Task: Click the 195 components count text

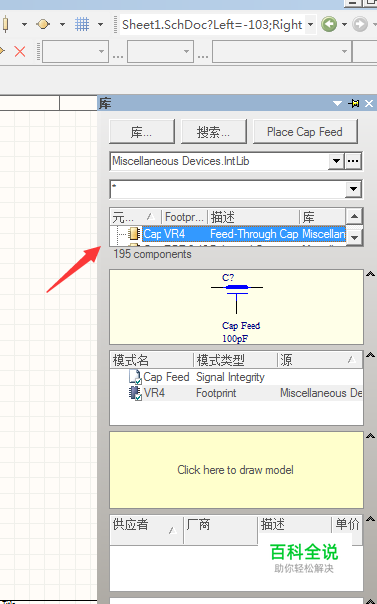Action: click(152, 254)
